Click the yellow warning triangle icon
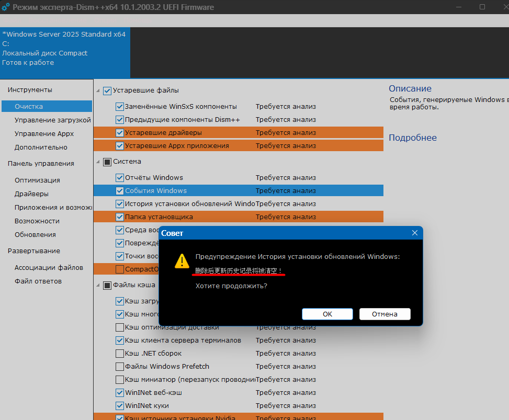Screen dimensions: 509x420 coord(182,260)
